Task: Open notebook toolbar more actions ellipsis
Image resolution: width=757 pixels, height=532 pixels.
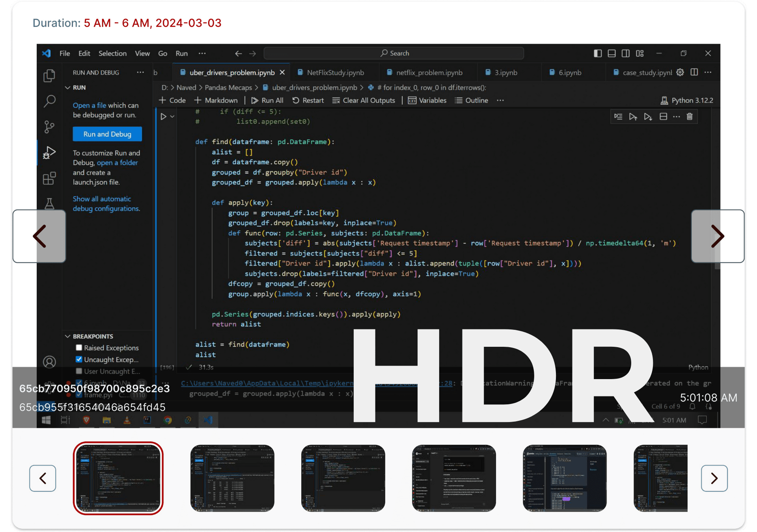Action: 500,100
